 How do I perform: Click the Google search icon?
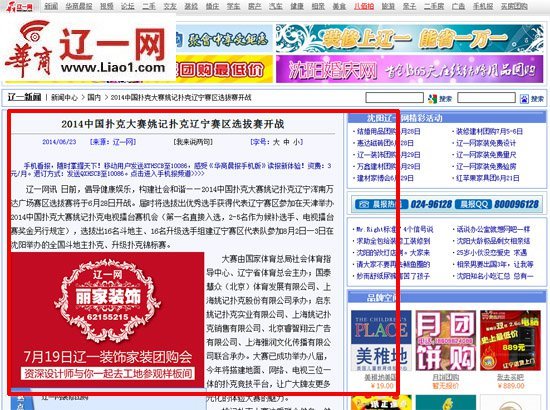point(432,99)
